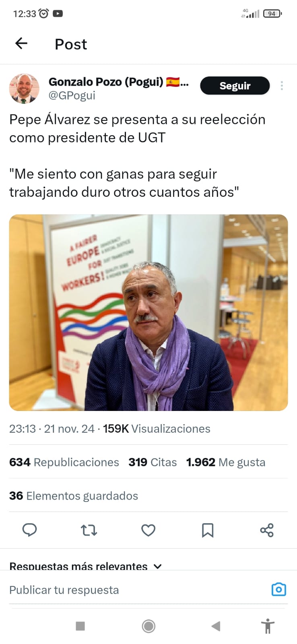
Task: Follow the account with the Seguir button
Action: (235, 85)
